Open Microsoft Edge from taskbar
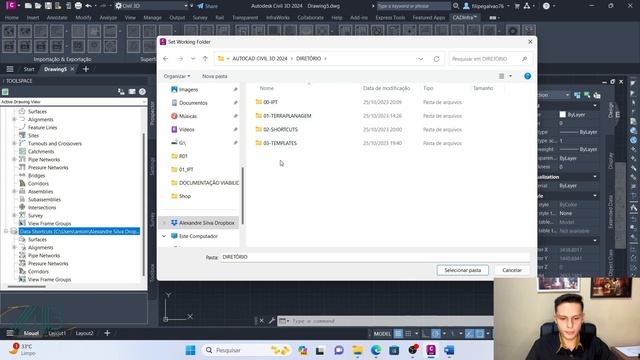This screenshot has height=360, width=640. [x=376, y=350]
